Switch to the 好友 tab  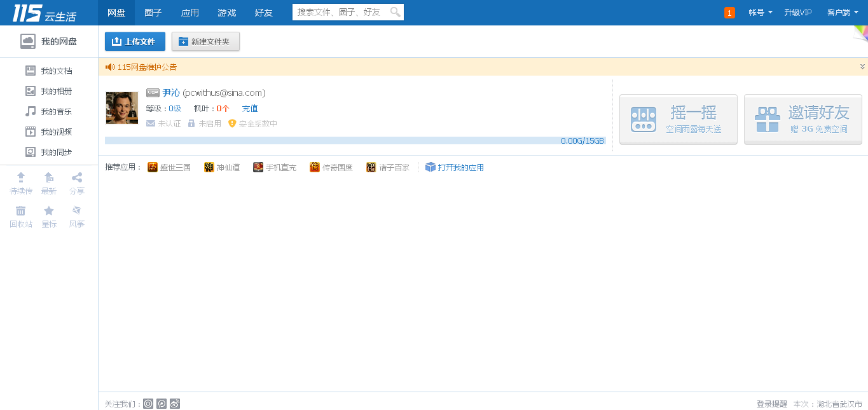264,13
